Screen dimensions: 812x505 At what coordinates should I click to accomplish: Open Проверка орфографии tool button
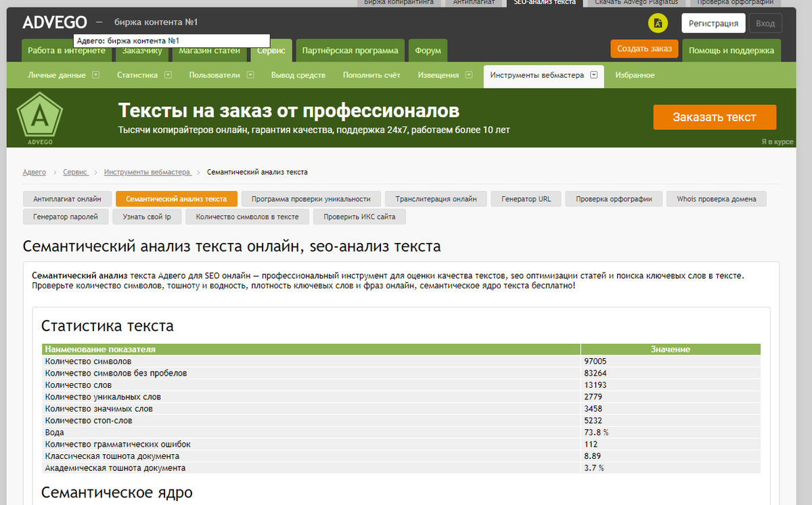pos(614,199)
